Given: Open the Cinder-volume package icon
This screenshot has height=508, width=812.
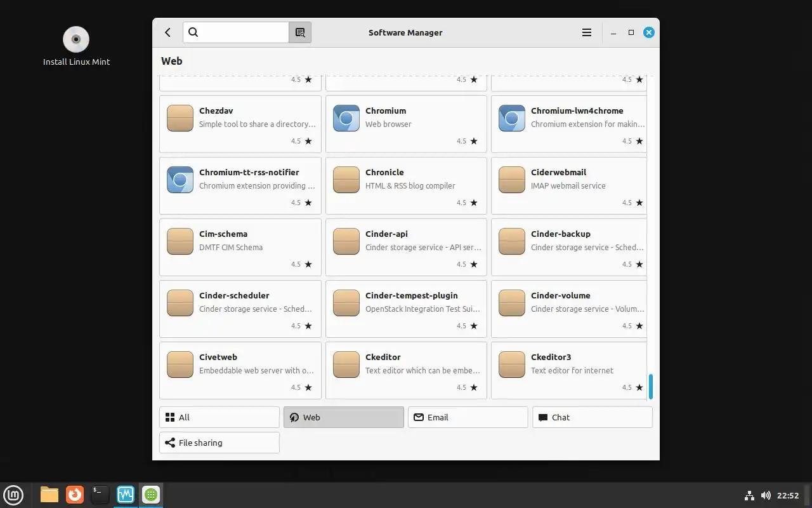Looking at the screenshot, I should pyautogui.click(x=512, y=303).
